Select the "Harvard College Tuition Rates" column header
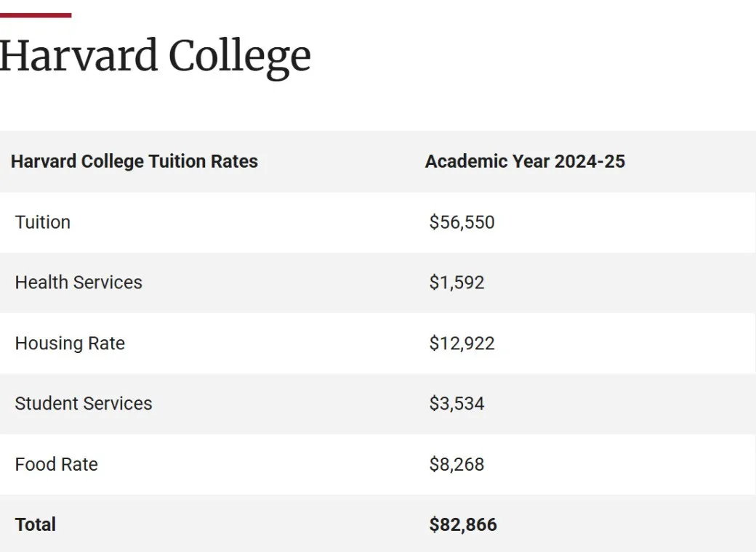756x552 pixels. [x=134, y=161]
